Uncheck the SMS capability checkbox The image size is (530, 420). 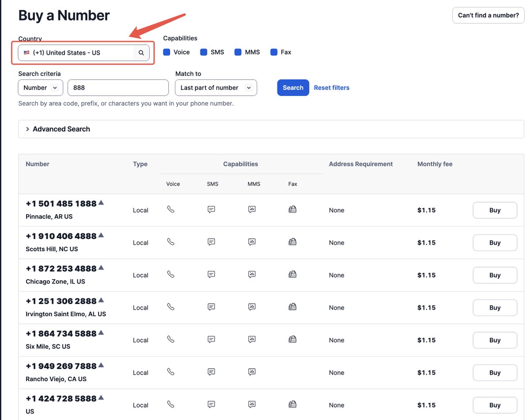point(204,52)
